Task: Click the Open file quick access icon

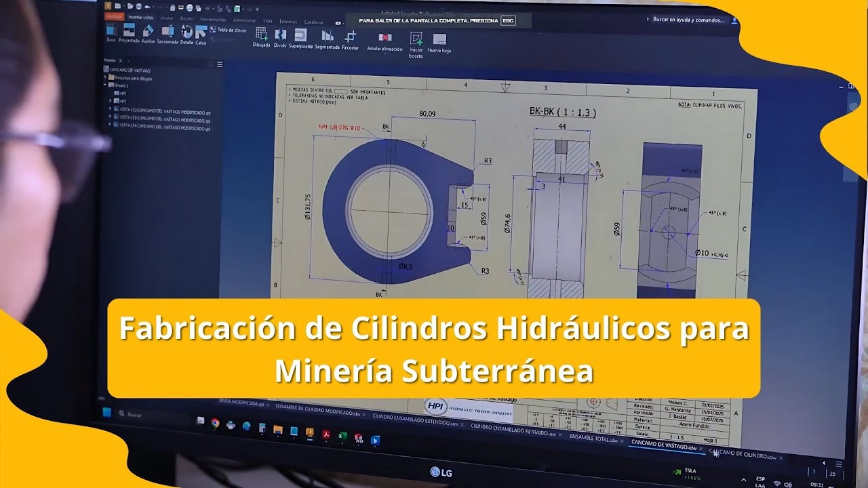Action: pyautogui.click(x=130, y=6)
